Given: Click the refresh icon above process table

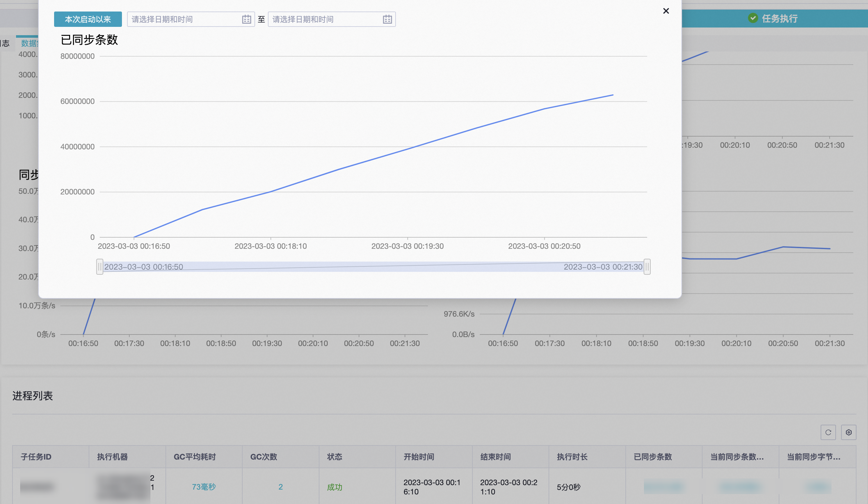Looking at the screenshot, I should [x=828, y=432].
